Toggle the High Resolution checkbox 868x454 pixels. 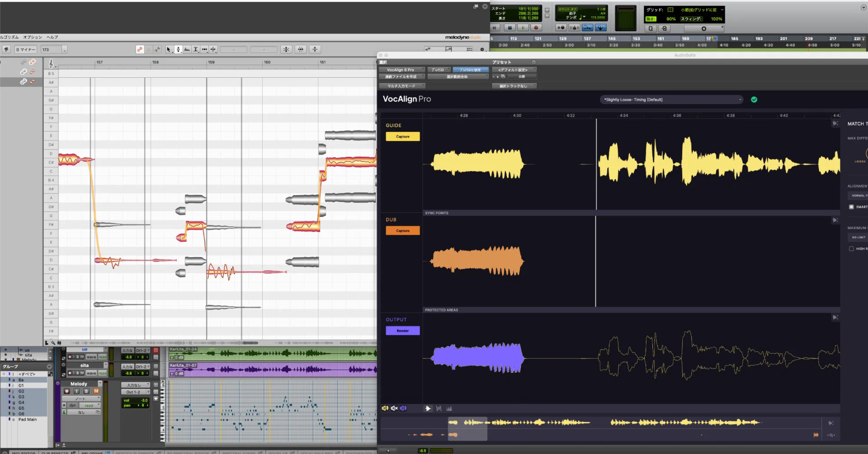[851, 249]
